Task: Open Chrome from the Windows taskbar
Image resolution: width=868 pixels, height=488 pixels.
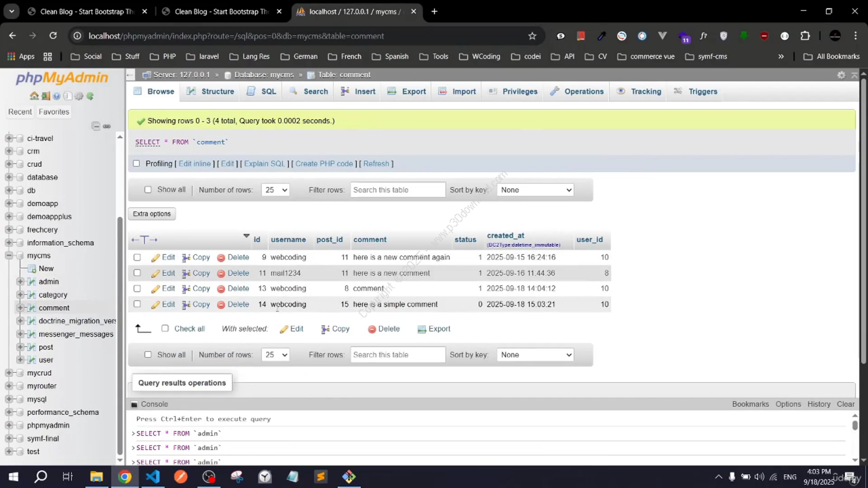Action: (x=124, y=476)
